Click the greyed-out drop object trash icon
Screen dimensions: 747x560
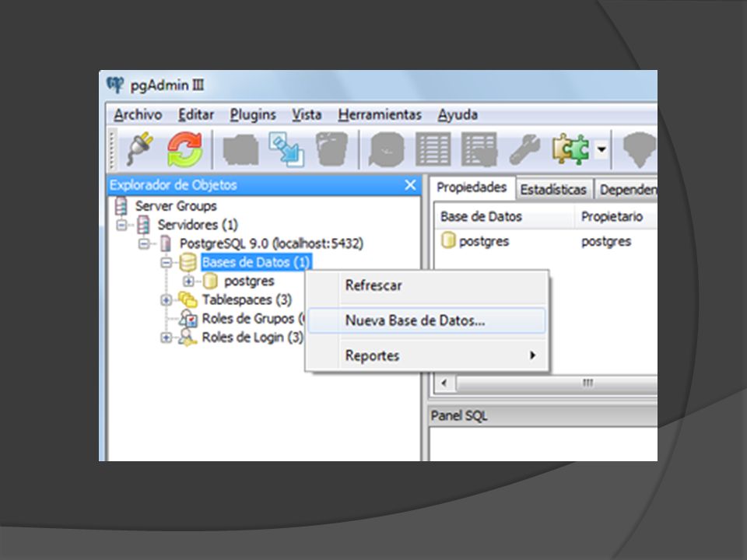(331, 149)
